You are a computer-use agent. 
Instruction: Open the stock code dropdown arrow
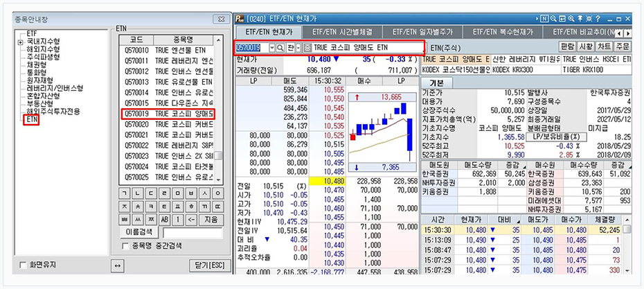pyautogui.click(x=271, y=47)
